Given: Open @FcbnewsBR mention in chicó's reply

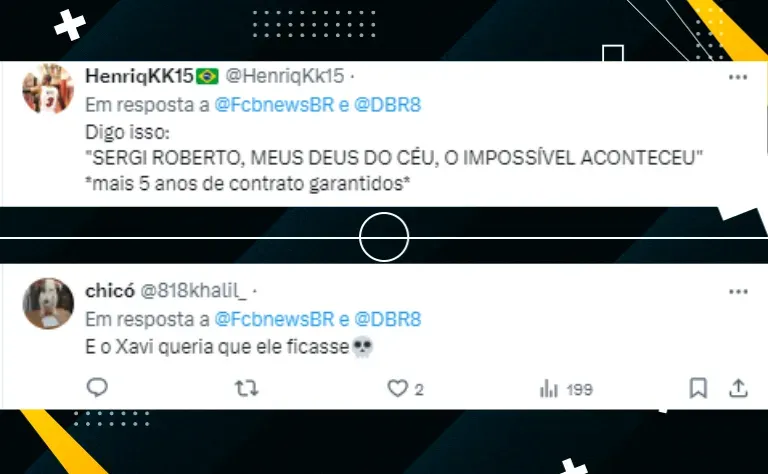Looking at the screenshot, I should 274,319.
